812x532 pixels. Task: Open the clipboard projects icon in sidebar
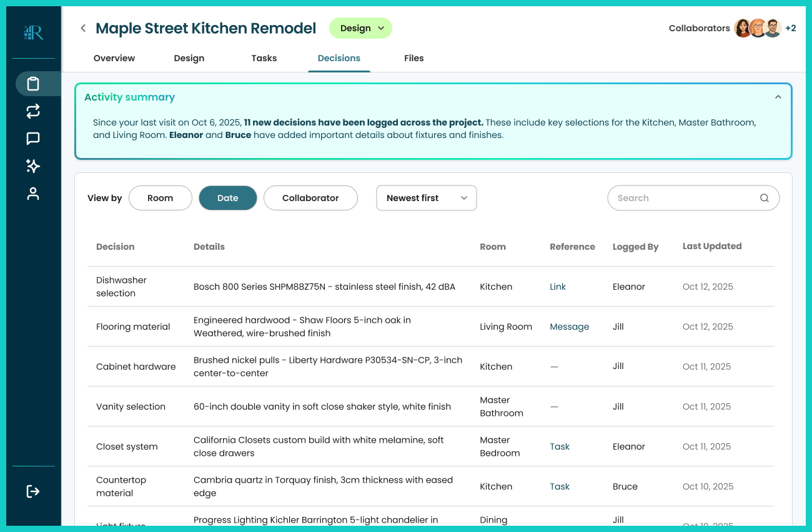pos(33,84)
